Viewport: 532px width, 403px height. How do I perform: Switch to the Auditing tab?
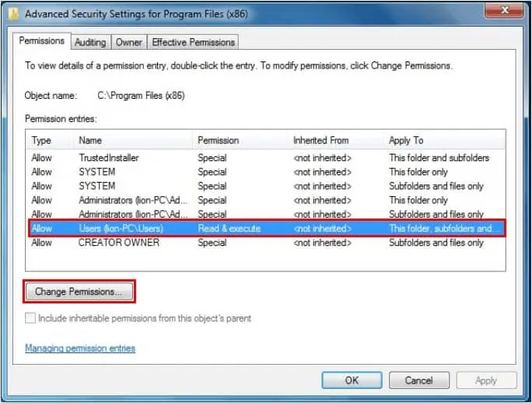tap(90, 42)
